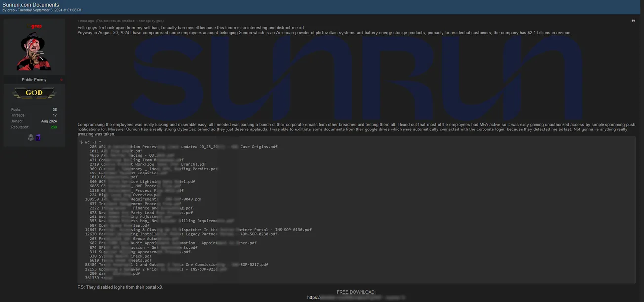Click the '1 hour ago' post timestamp
Image resolution: width=644 pixels, height=302 pixels.
click(x=85, y=21)
